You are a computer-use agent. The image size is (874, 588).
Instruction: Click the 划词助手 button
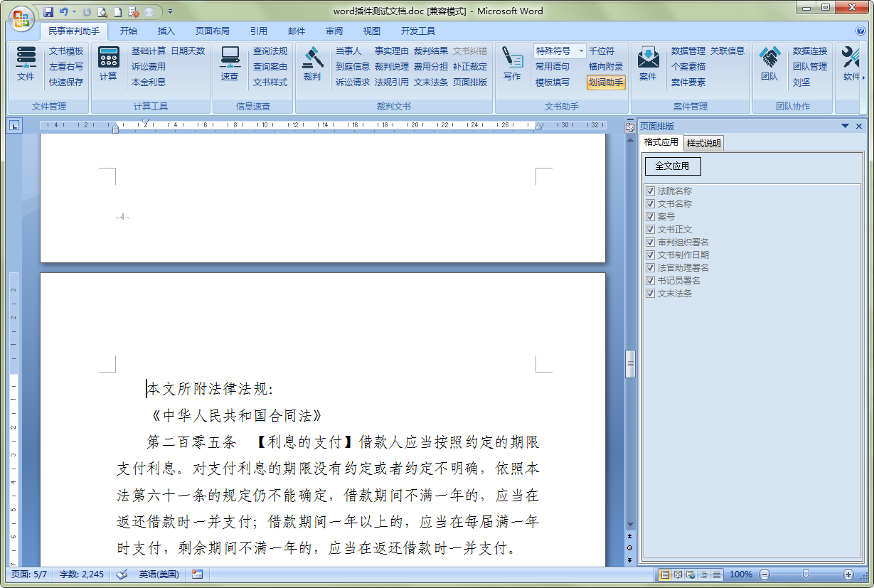coord(606,82)
